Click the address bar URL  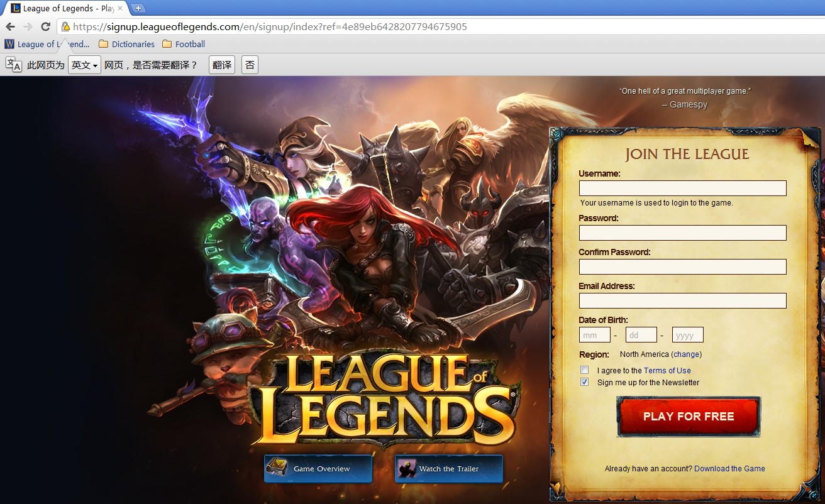(x=270, y=27)
